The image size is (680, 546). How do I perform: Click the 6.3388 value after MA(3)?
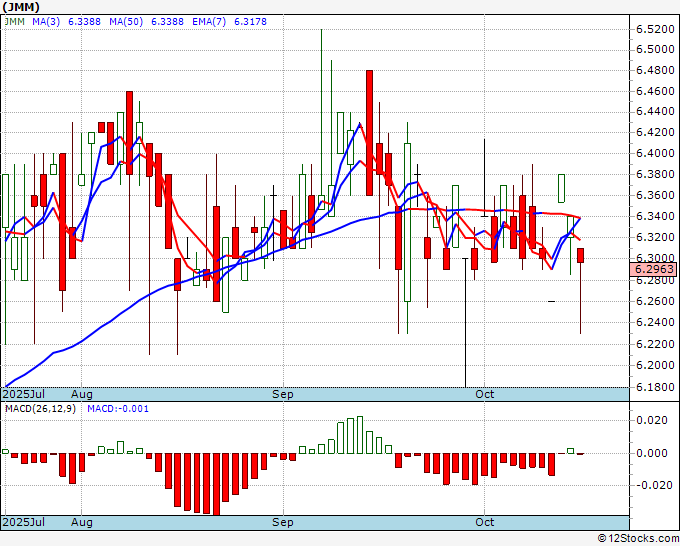[84, 22]
